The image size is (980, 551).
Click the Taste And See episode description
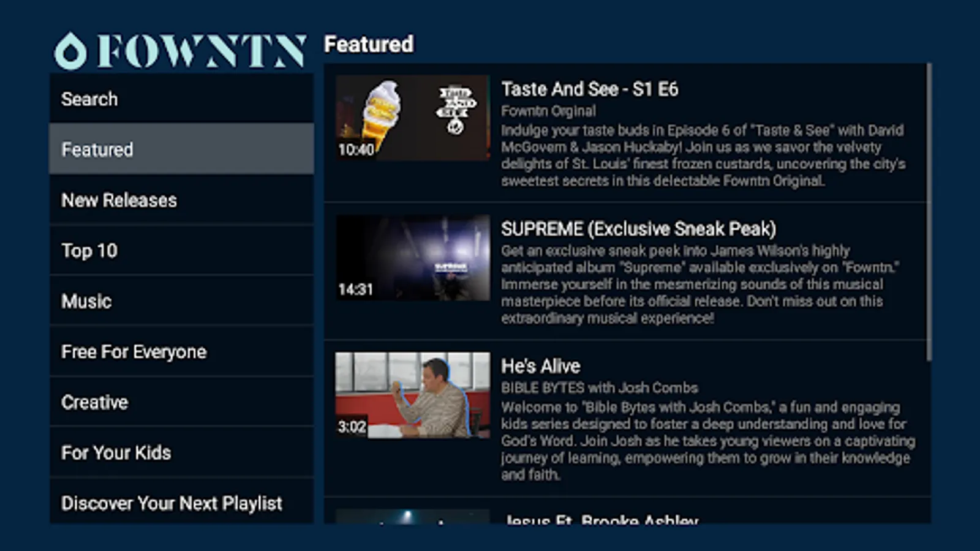point(703,156)
